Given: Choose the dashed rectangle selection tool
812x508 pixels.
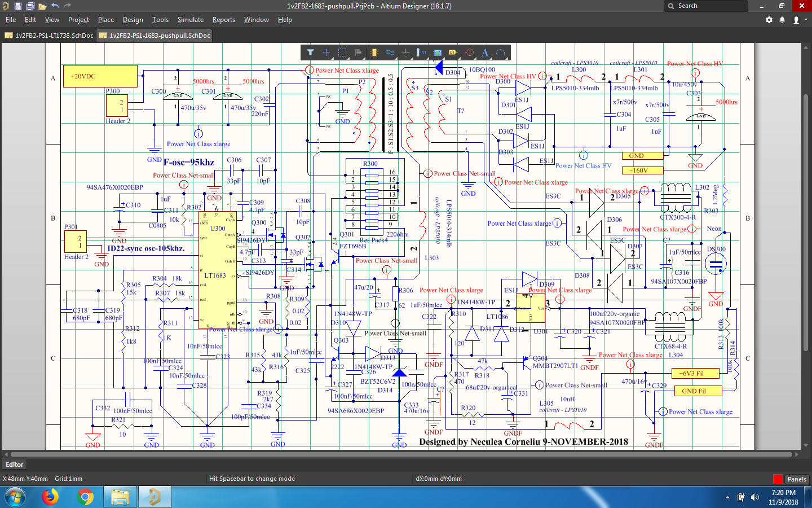Looking at the screenshot, I should click(x=342, y=52).
